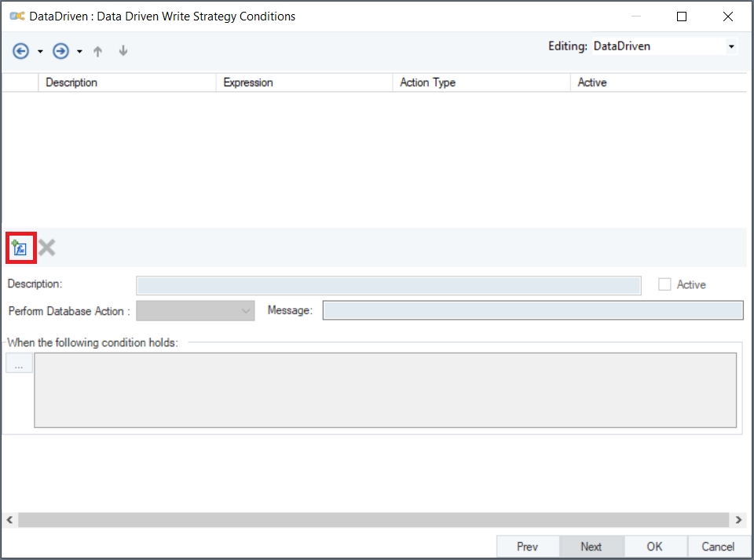Click the Action Type column header
The image size is (754, 560).
pos(481,82)
